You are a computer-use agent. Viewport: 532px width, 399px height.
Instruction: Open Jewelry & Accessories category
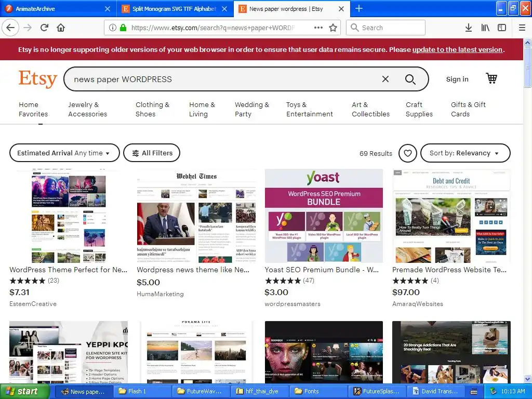pyautogui.click(x=87, y=109)
